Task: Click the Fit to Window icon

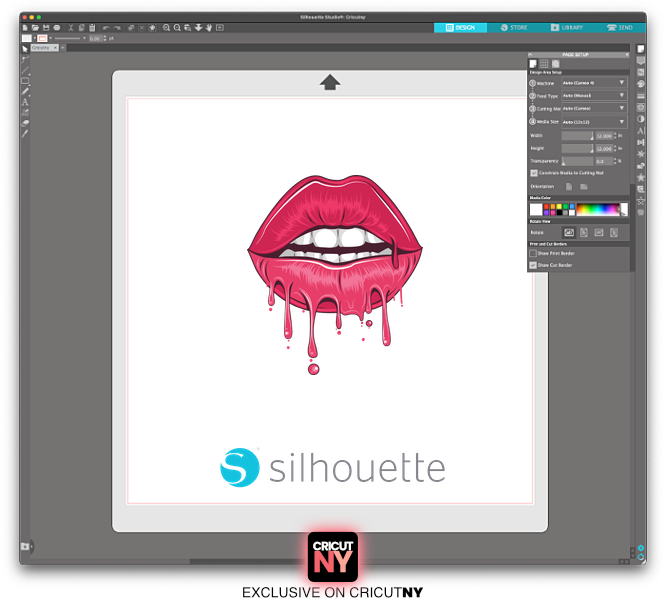Action: [220, 28]
